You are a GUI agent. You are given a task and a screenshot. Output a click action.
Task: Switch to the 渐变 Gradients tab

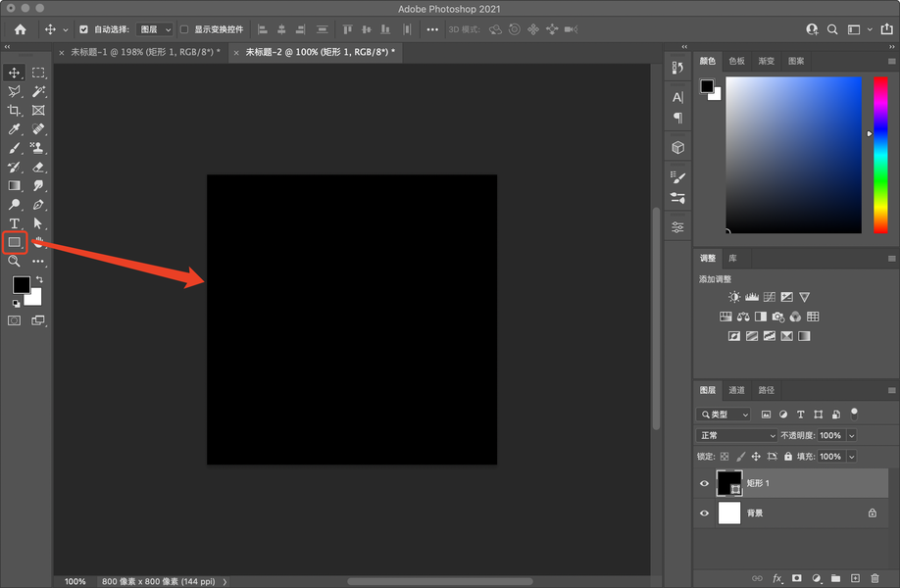tap(767, 61)
